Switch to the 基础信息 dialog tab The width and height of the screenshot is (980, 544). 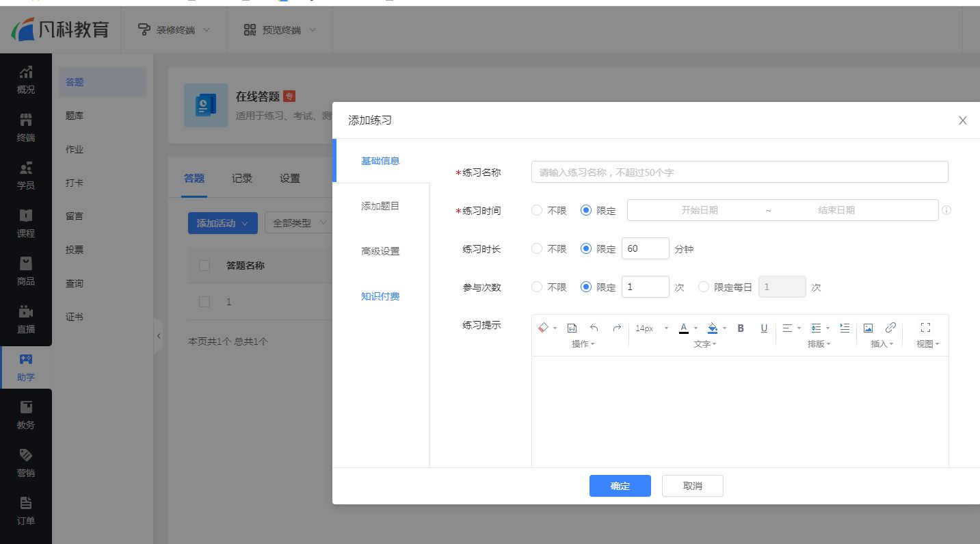[x=381, y=161]
